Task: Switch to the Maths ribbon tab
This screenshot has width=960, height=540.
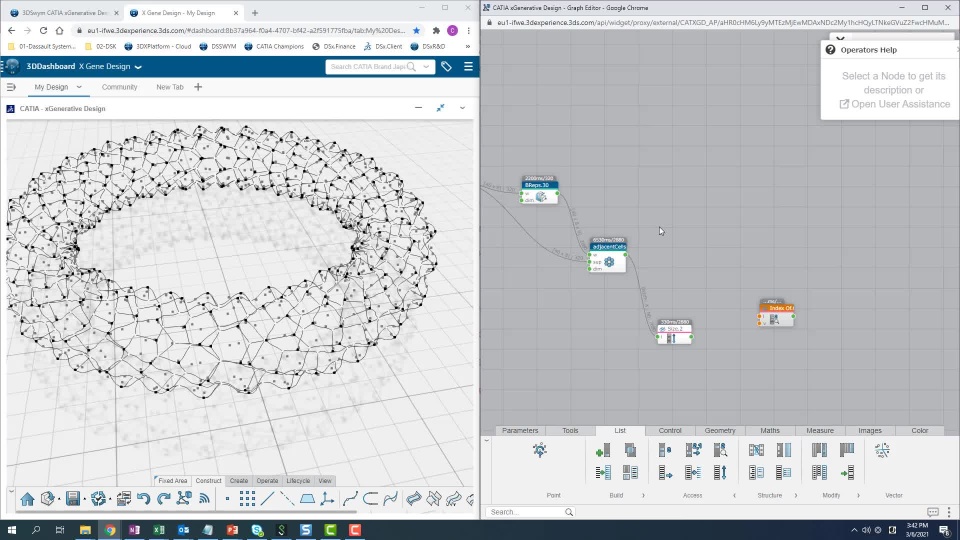Action: pyautogui.click(x=770, y=430)
